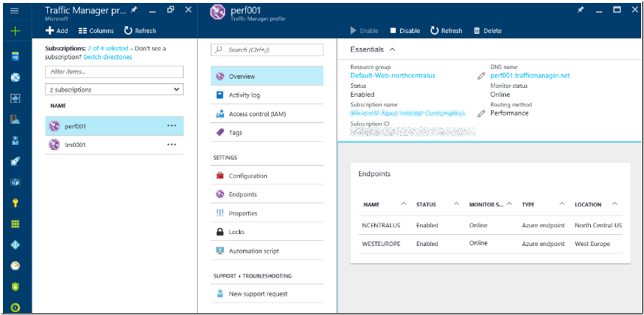This screenshot has width=644, height=315.
Task: Select Overview in the perf001 menu
Action: tap(267, 76)
